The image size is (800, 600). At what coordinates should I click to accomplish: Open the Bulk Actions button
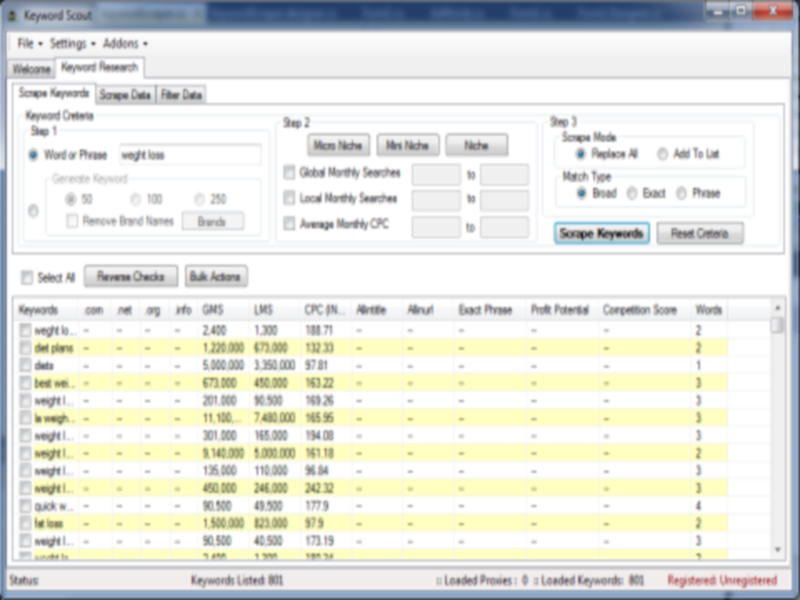point(216,276)
